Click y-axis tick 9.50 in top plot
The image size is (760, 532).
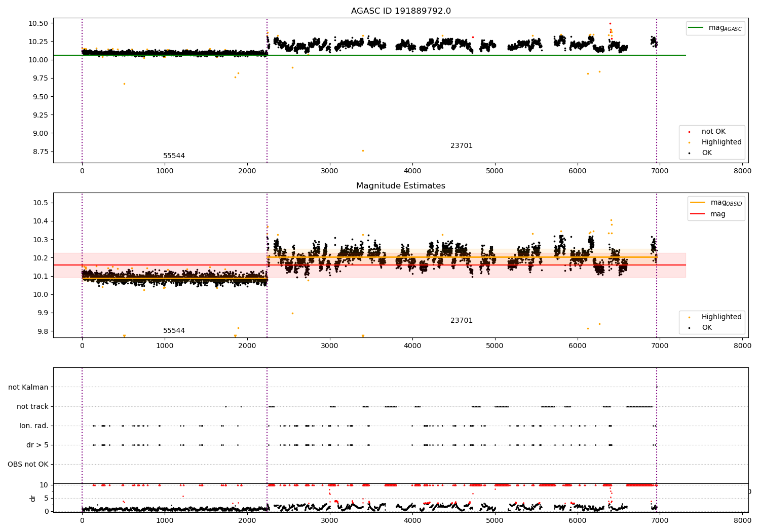coord(41,97)
